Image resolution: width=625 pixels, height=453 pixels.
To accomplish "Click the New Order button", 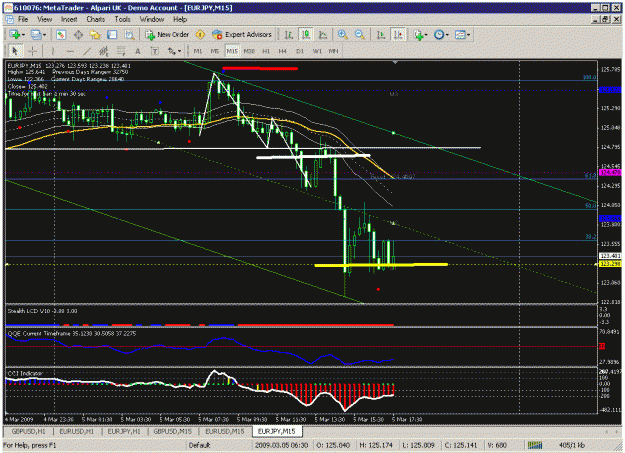I will (167, 35).
